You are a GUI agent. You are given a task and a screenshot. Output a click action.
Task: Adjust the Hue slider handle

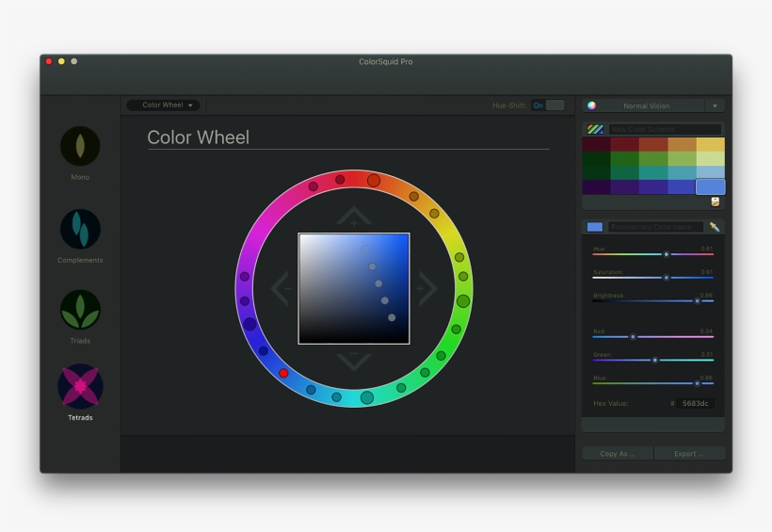tap(667, 254)
